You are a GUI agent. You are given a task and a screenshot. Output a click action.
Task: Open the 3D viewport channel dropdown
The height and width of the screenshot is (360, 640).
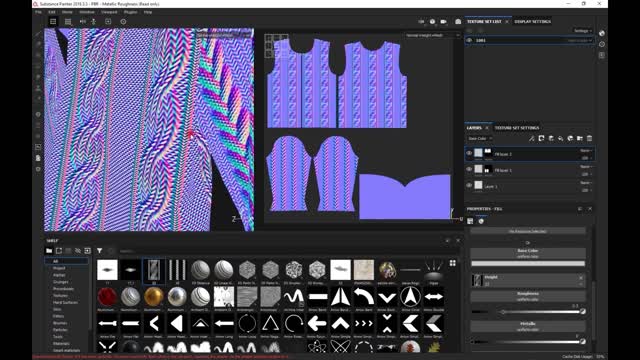point(224,36)
